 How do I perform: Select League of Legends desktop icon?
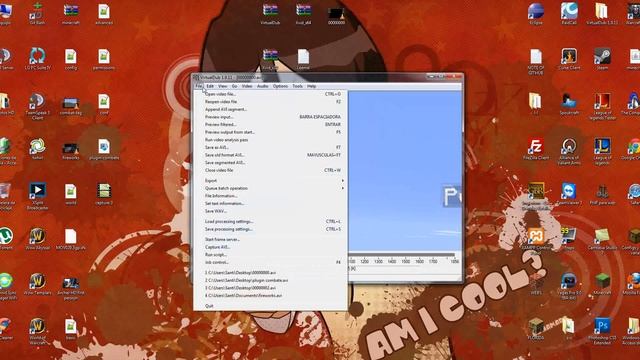[602, 152]
